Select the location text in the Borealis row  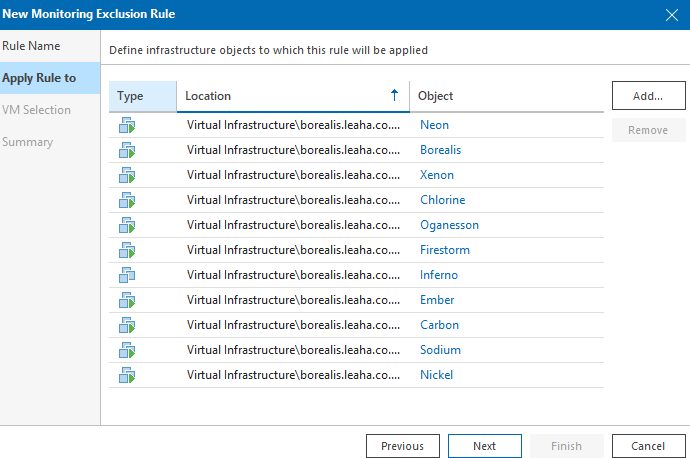point(293,150)
